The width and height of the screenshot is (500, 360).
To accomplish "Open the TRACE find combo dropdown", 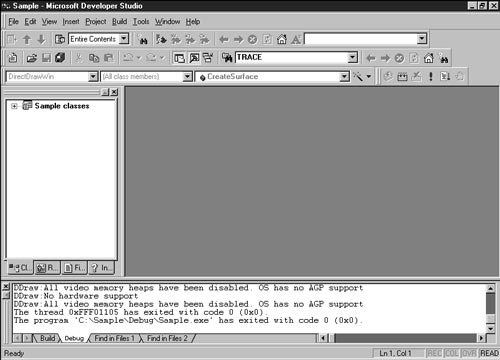I will [x=352, y=58].
